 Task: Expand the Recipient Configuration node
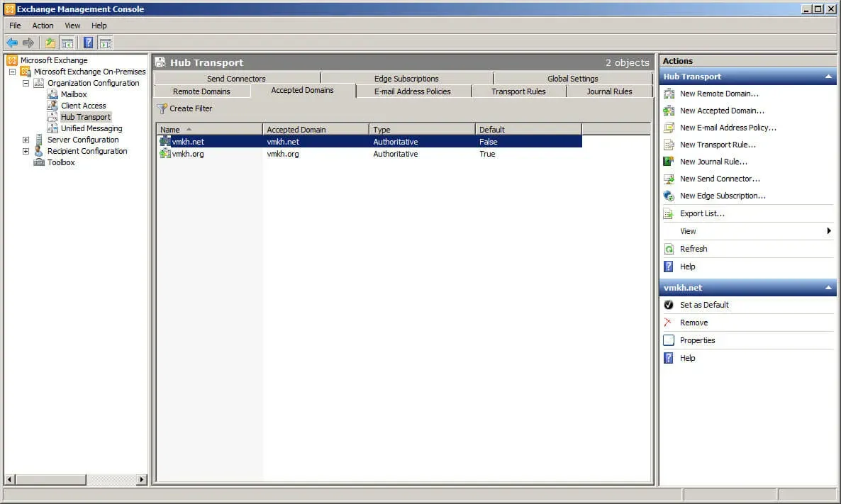click(26, 151)
